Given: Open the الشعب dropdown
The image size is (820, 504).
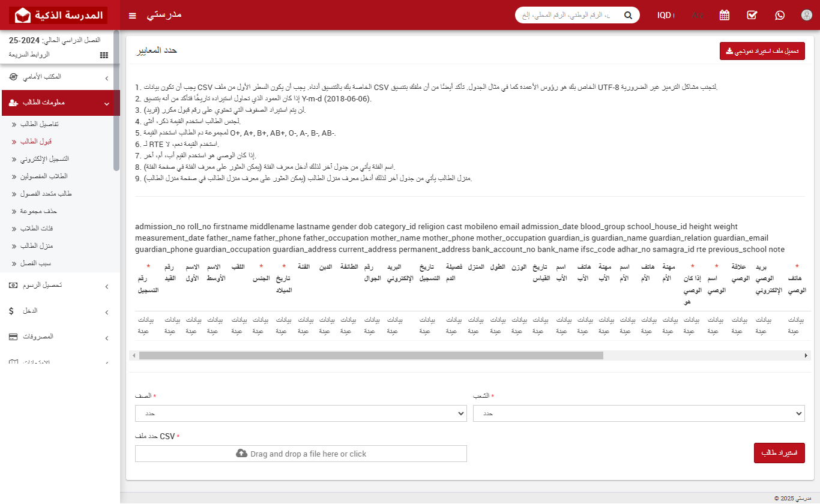Looking at the screenshot, I should coord(638,413).
